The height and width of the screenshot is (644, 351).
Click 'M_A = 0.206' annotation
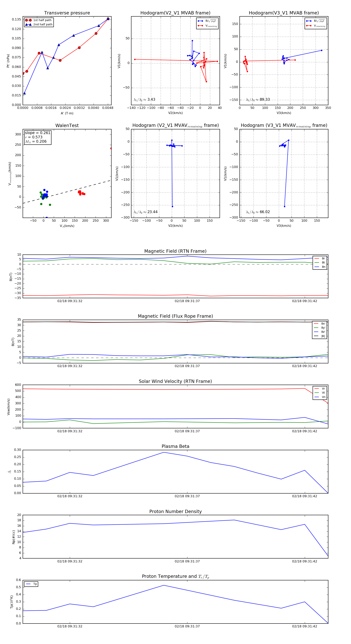(x=36, y=141)
